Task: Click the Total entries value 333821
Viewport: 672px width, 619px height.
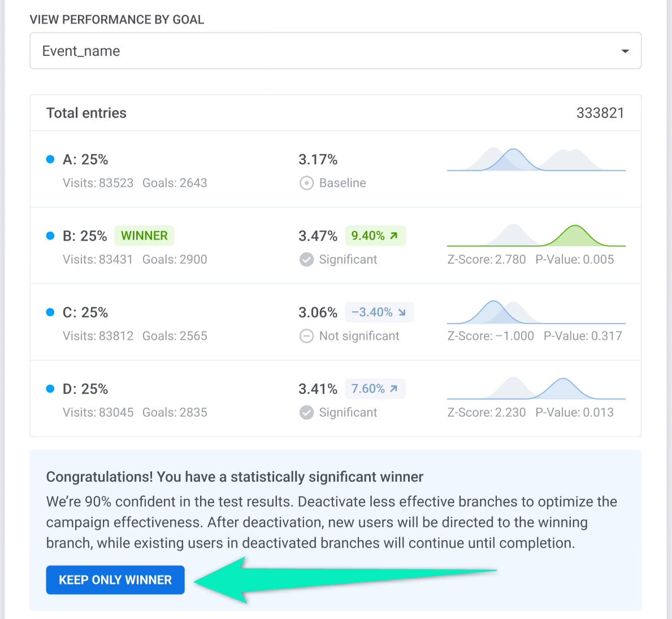Action: coord(600,113)
